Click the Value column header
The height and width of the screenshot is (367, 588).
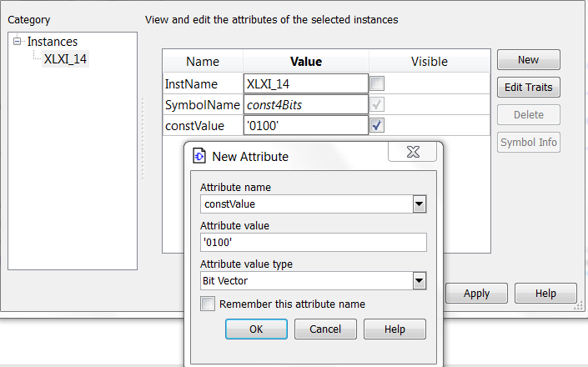click(x=306, y=61)
